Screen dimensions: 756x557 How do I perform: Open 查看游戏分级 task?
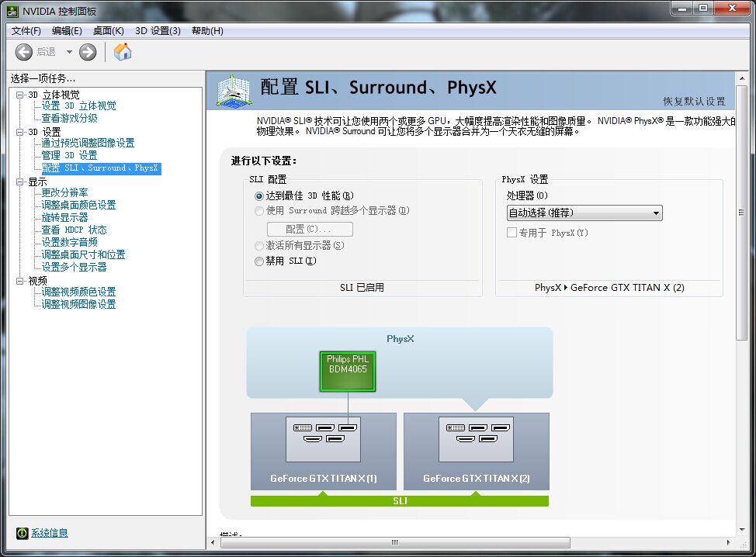pyautogui.click(x=69, y=118)
